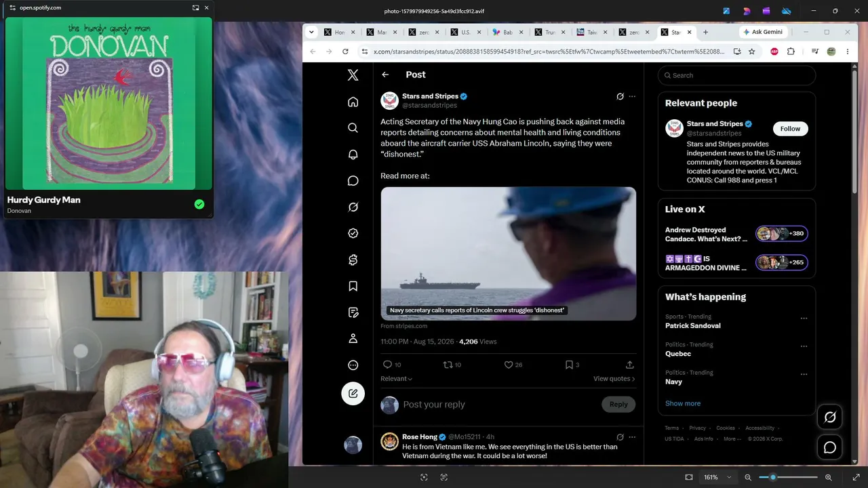Screen dimensions: 868x488
Task: Switch to the Bab browser tab
Action: click(x=509, y=32)
